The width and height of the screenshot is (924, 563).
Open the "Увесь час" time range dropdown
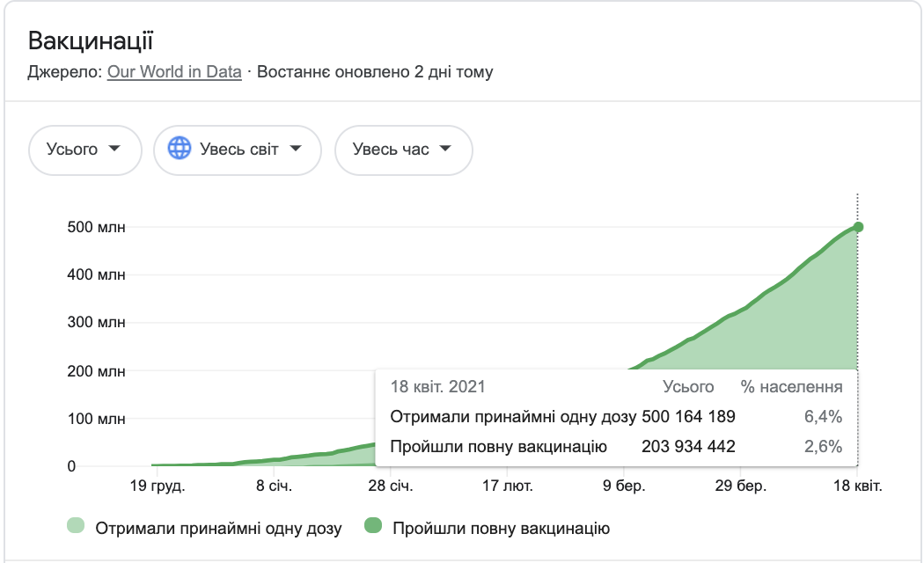[403, 150]
